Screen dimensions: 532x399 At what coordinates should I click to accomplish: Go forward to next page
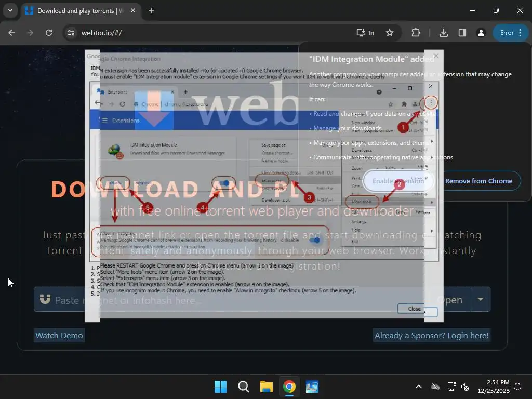pyautogui.click(x=30, y=33)
